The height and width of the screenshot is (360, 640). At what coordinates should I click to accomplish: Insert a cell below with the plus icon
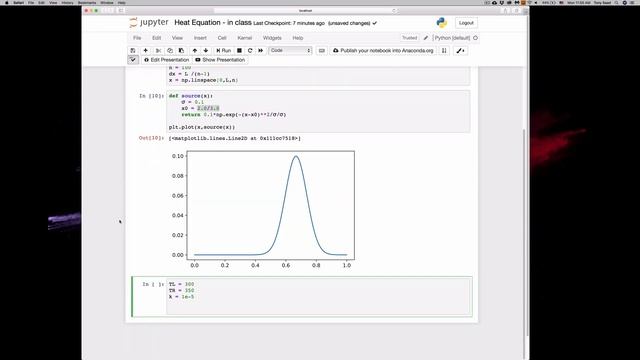coord(145,51)
